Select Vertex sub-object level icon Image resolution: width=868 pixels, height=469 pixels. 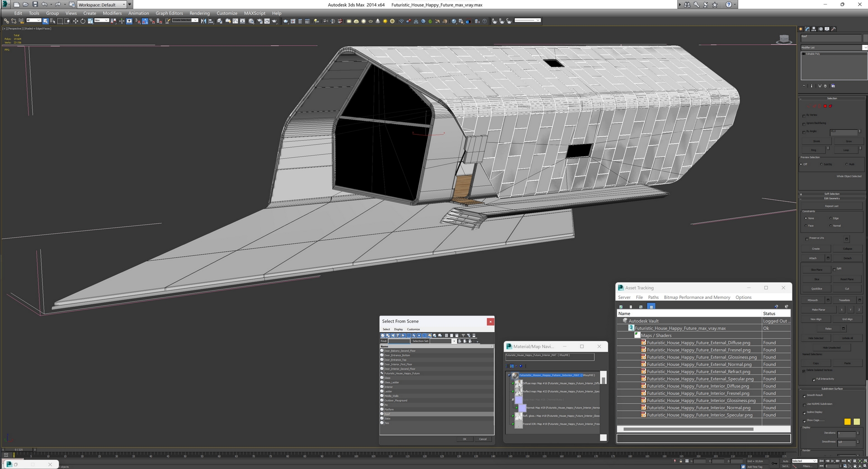[x=809, y=106]
